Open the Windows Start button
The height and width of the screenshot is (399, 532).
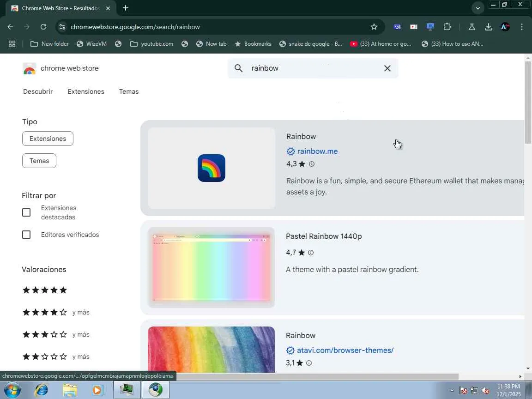click(12, 390)
